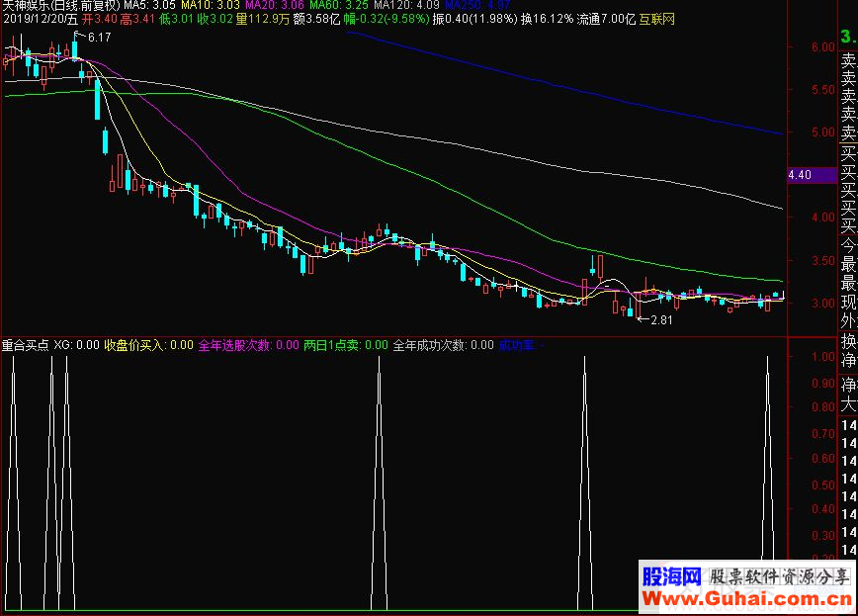
Task: Click the 全年成功次数: 0.00 label
Action: [443, 345]
